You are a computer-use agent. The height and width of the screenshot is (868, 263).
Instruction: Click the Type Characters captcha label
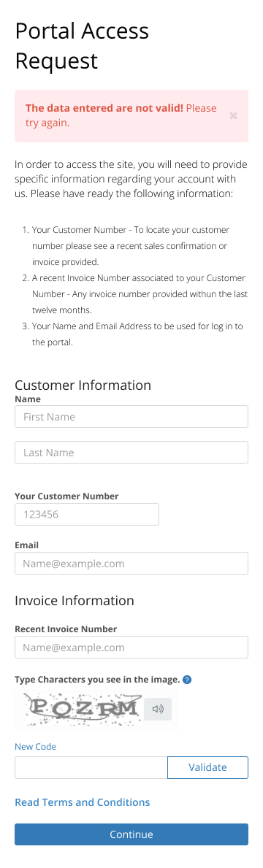[x=97, y=679]
